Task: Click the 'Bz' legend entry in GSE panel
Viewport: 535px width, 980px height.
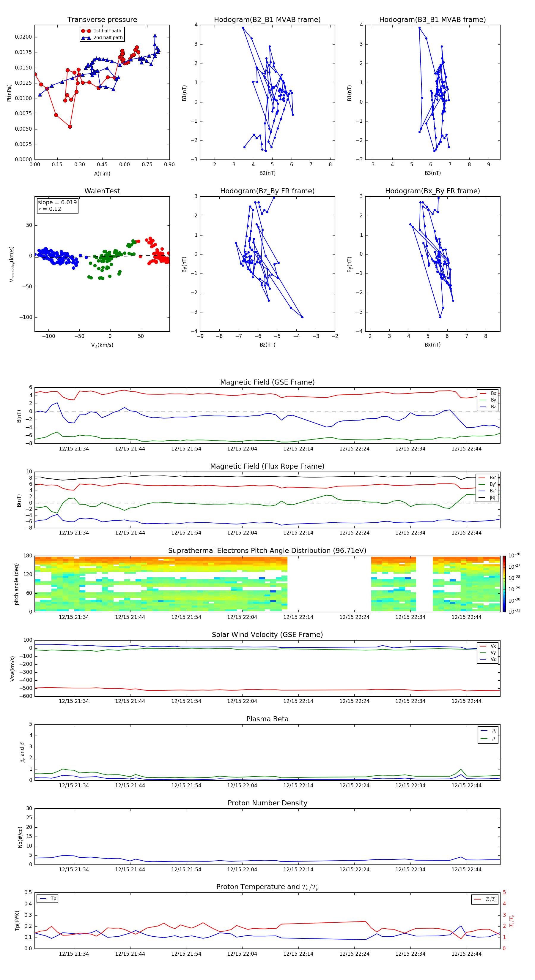Action: [x=488, y=407]
